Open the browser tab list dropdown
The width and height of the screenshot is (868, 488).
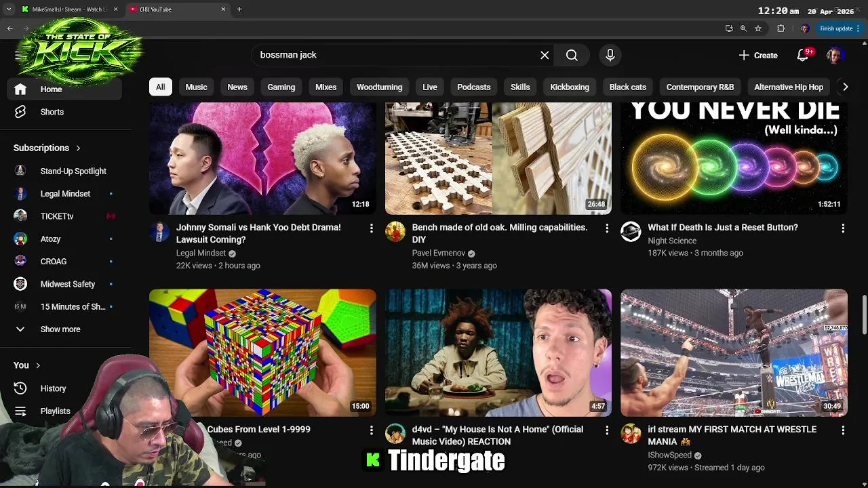click(x=9, y=9)
